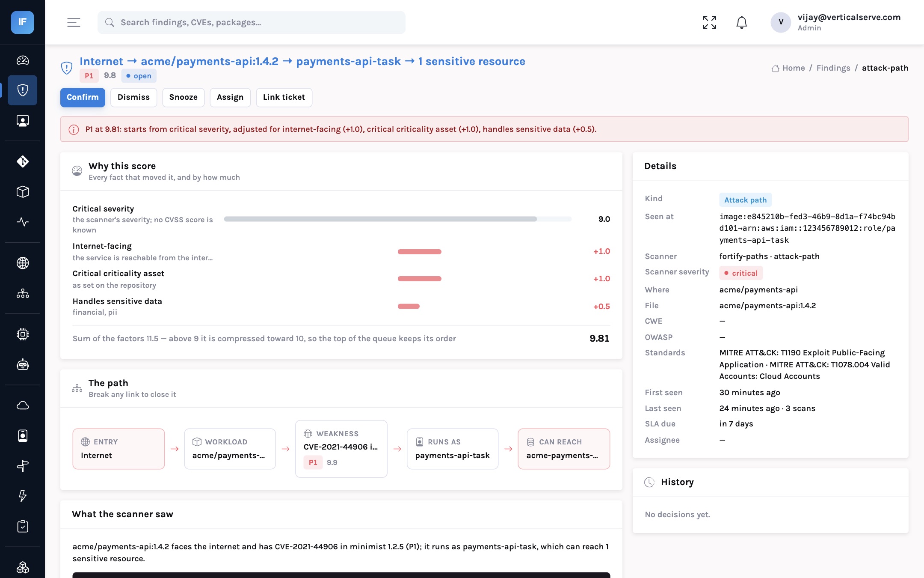Open the cloud icon in sidebar
The height and width of the screenshot is (578, 924).
[x=23, y=405]
